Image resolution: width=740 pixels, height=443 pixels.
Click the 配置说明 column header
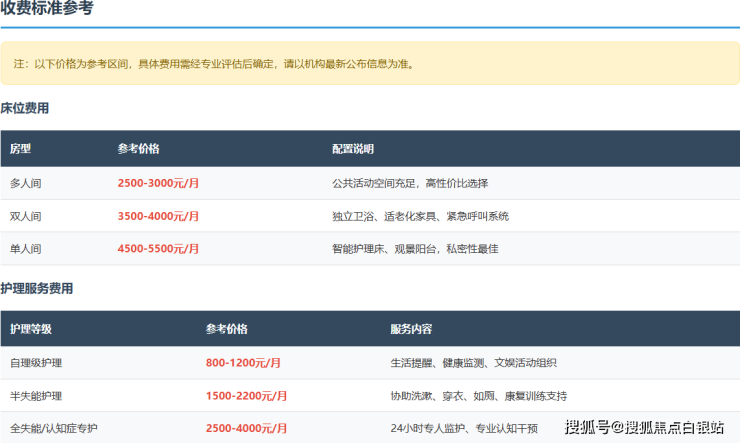tap(353, 149)
